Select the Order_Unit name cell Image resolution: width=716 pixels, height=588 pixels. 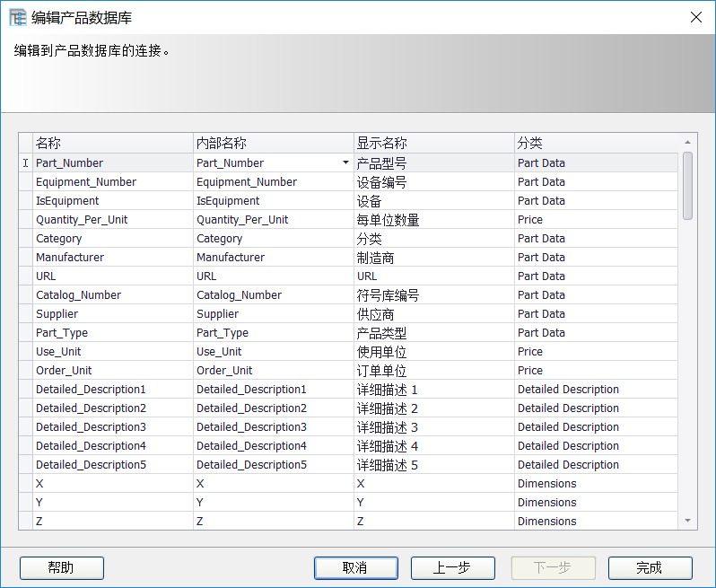[113, 371]
